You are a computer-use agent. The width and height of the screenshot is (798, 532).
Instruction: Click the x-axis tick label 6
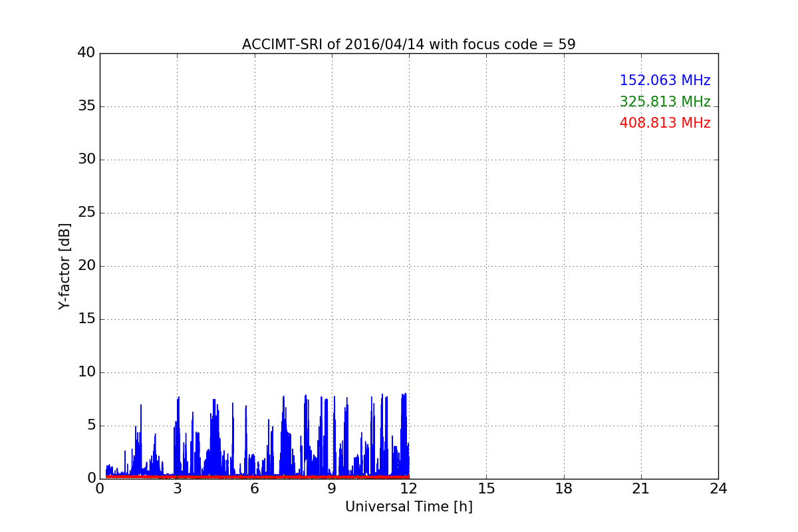pos(254,489)
